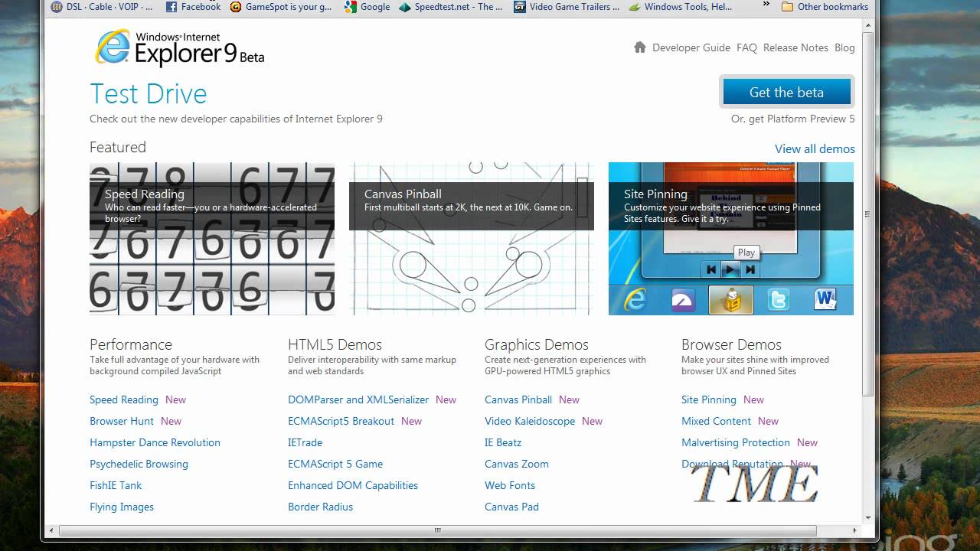Viewport: 980px width, 551px height.
Task: Open the Malvertising Protection demo
Action: (x=736, y=442)
